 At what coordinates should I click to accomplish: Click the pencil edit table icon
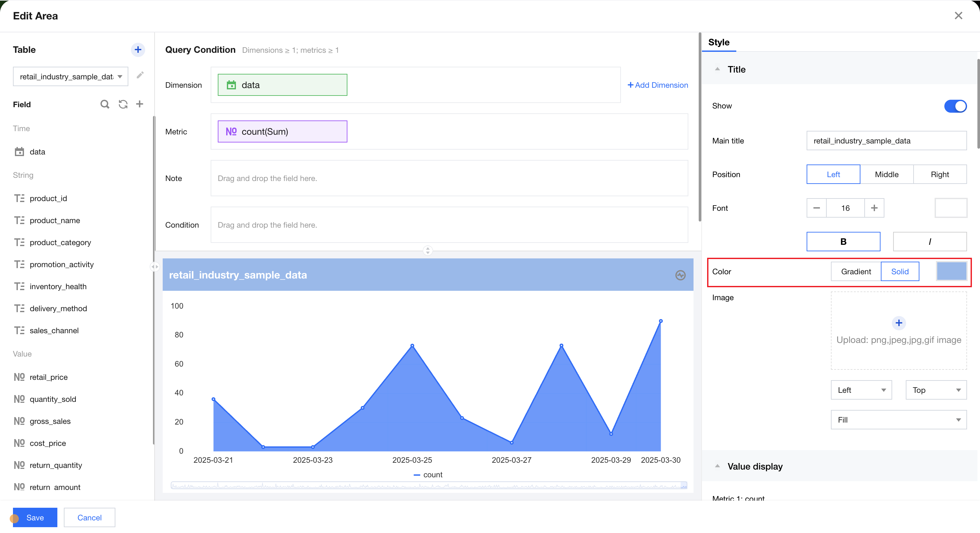click(x=140, y=75)
